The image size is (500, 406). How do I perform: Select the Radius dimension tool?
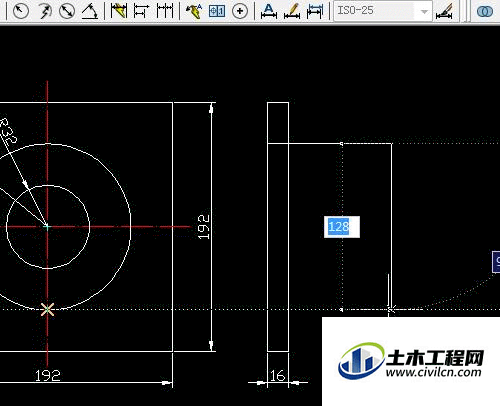pyautogui.click(x=21, y=11)
